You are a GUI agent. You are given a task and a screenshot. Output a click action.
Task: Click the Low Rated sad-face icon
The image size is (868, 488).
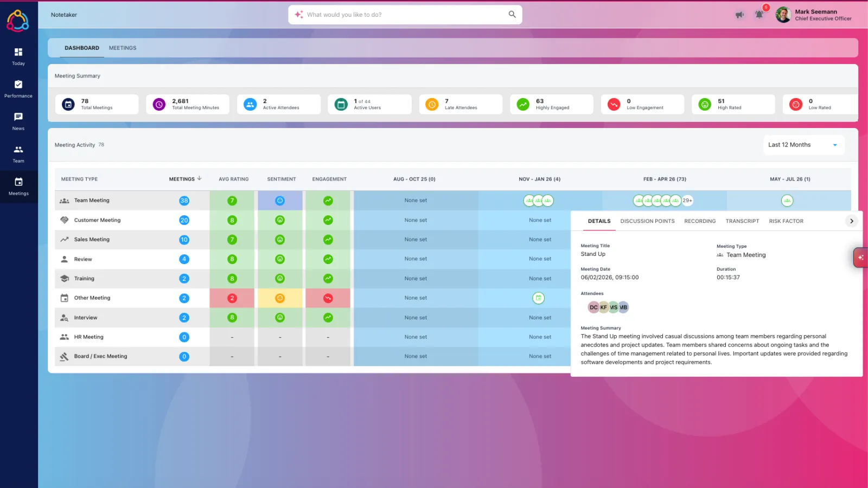click(796, 104)
